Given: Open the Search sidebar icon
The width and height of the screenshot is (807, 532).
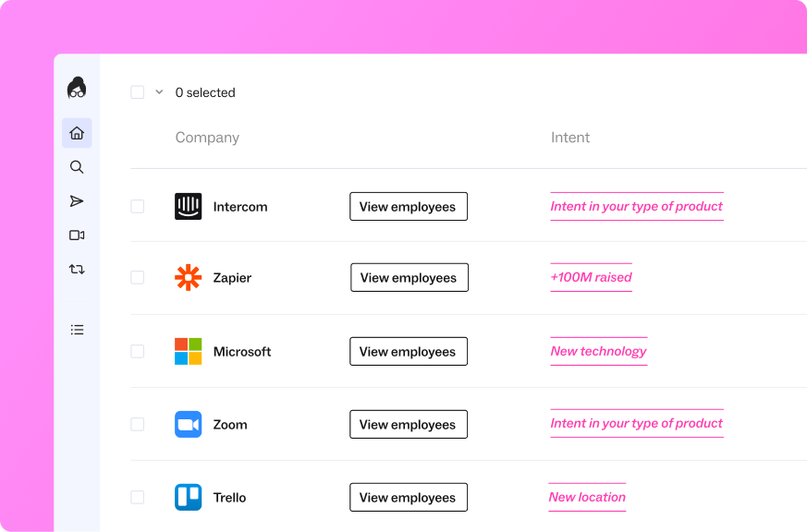Looking at the screenshot, I should [x=77, y=167].
